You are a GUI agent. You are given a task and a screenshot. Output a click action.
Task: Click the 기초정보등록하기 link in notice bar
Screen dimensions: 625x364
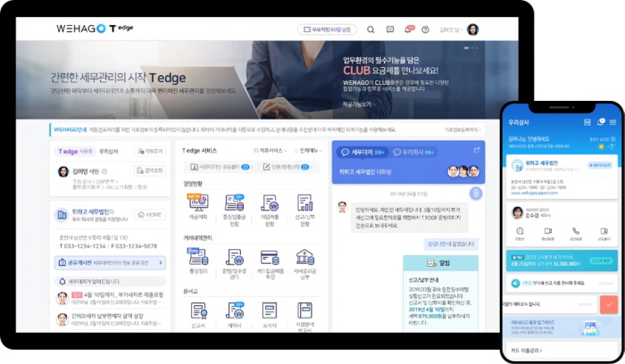[x=462, y=130]
